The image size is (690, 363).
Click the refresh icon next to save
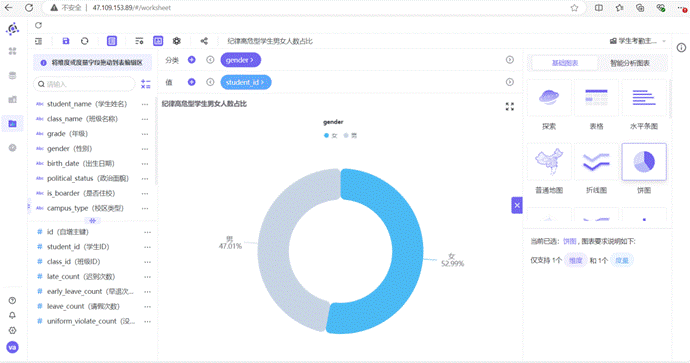pos(84,41)
